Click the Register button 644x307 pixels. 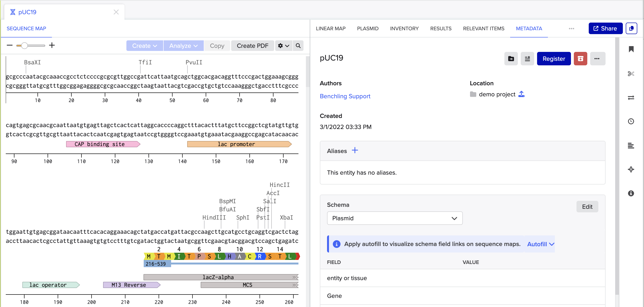554,59
